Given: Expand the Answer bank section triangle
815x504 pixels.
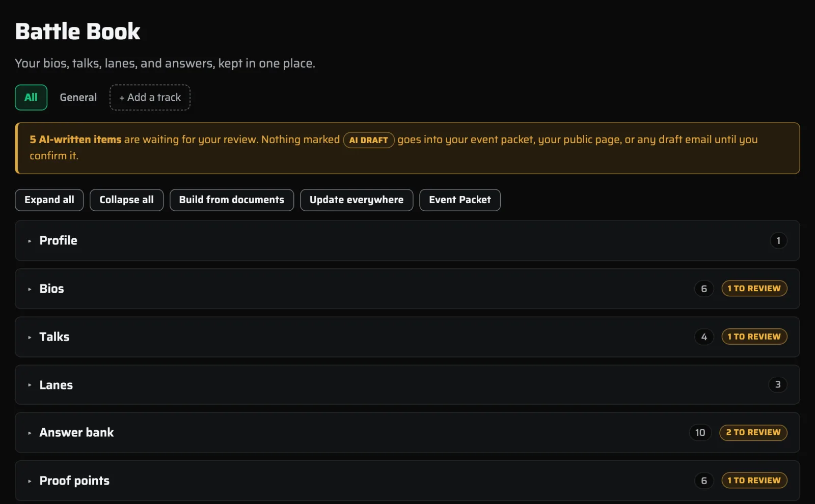Looking at the screenshot, I should tap(30, 433).
